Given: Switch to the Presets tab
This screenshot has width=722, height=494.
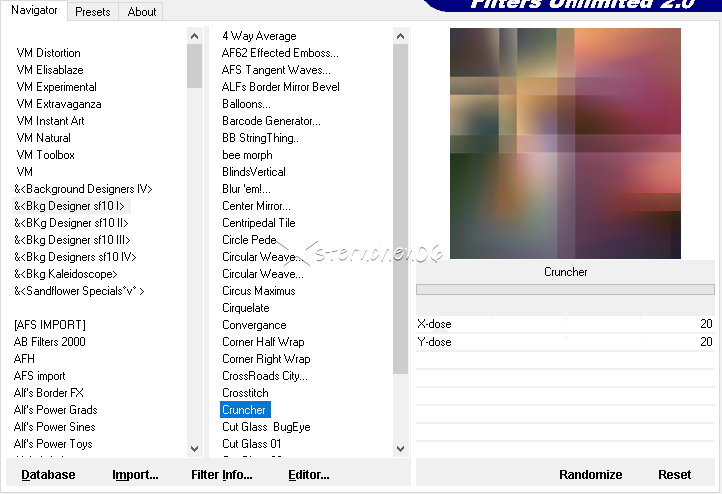Looking at the screenshot, I should tap(93, 12).
